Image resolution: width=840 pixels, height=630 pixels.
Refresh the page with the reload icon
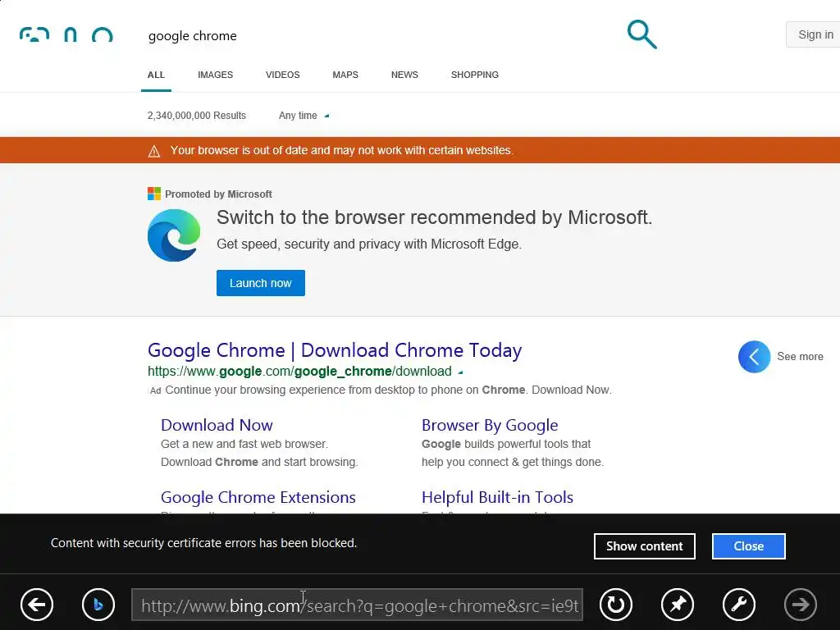click(x=615, y=605)
